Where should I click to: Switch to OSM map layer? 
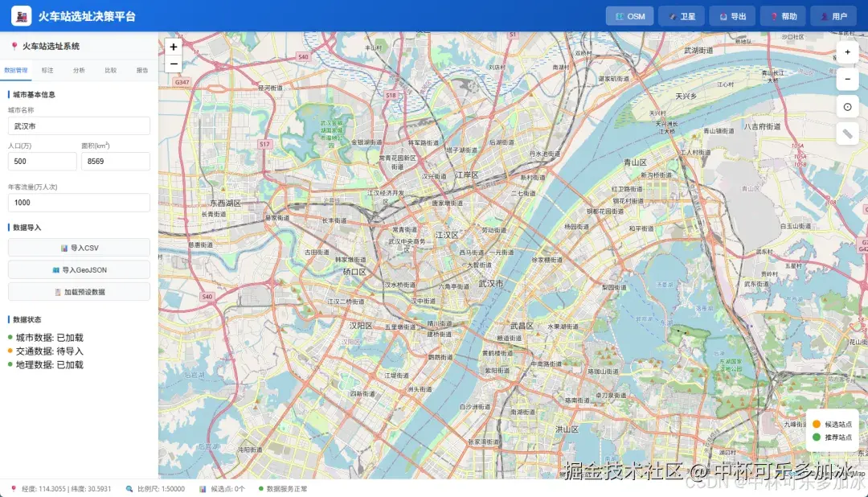tap(629, 16)
